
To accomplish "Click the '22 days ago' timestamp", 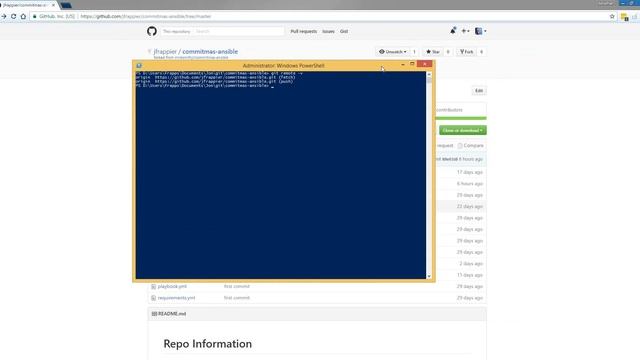I will pos(470,207).
